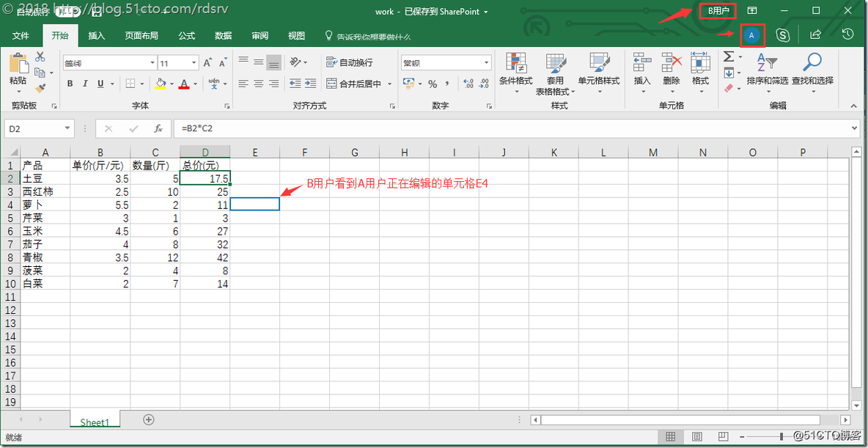Open Sort and Filter (排序和筛选)

768,72
